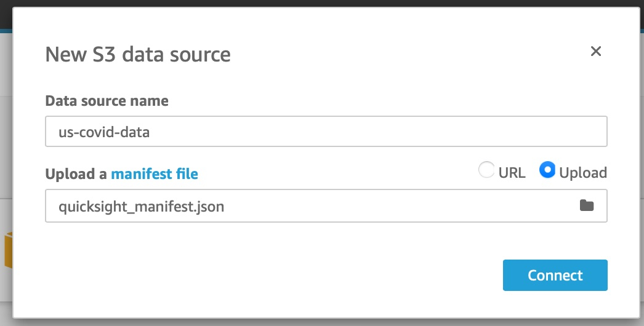Click the URL option label text

click(x=512, y=173)
